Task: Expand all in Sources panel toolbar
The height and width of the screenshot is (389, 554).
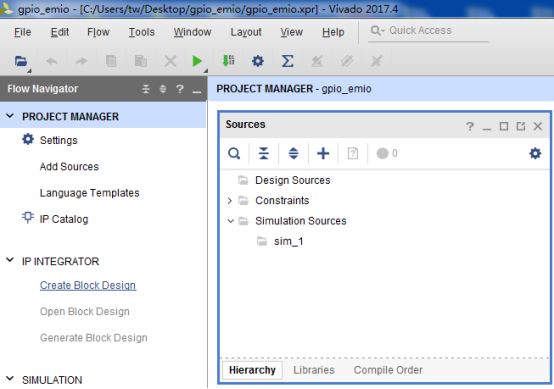Action: coord(293,153)
